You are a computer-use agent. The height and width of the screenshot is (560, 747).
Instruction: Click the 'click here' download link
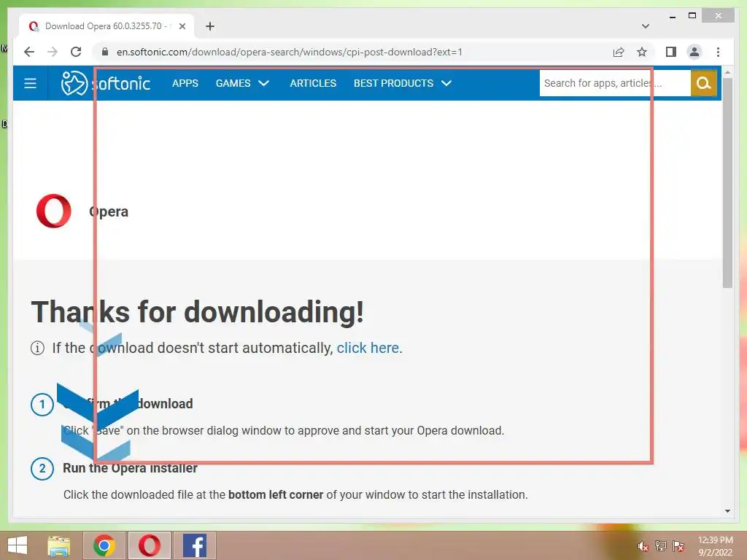coord(369,348)
